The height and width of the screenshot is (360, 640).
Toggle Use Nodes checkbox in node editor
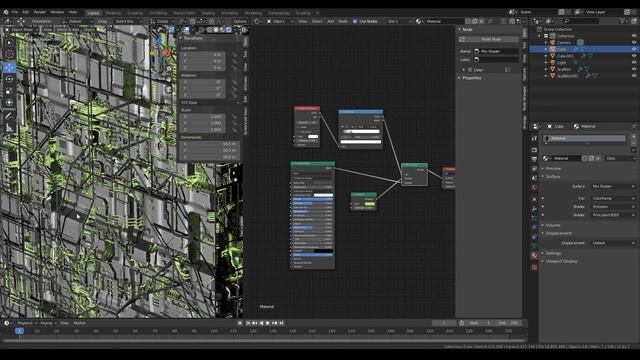tap(355, 21)
